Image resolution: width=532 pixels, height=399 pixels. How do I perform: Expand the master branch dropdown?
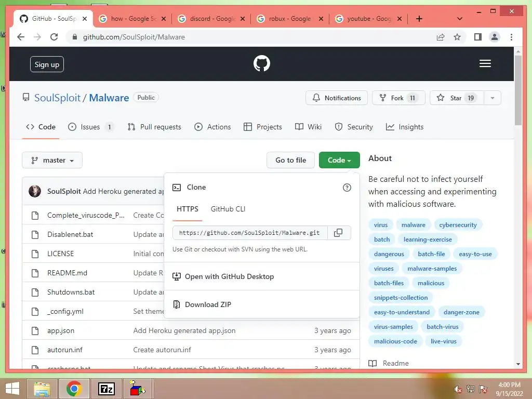click(52, 160)
